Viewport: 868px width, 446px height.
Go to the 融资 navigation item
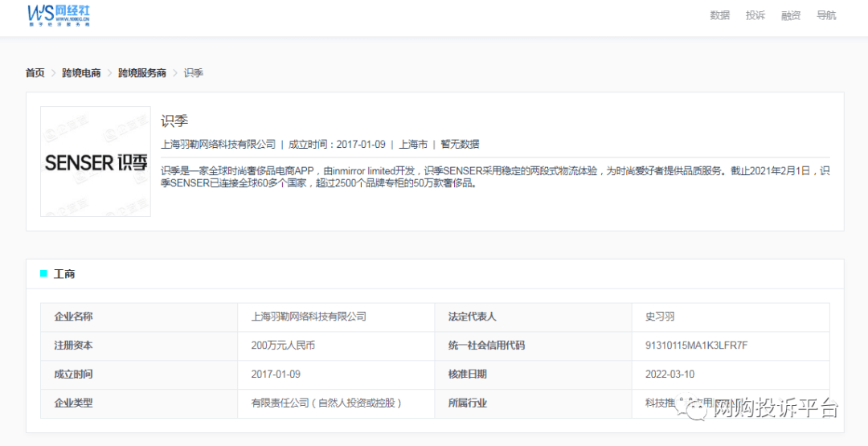tap(791, 15)
